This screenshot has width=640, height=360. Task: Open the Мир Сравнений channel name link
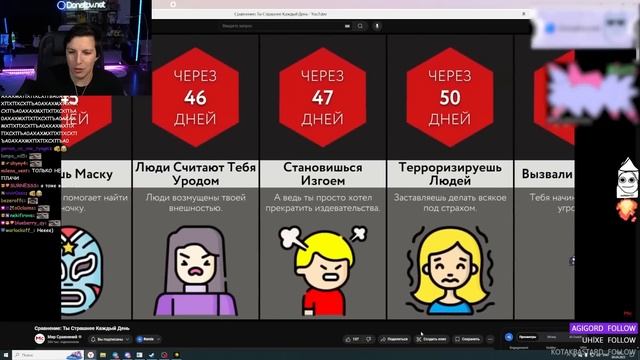tap(62, 337)
